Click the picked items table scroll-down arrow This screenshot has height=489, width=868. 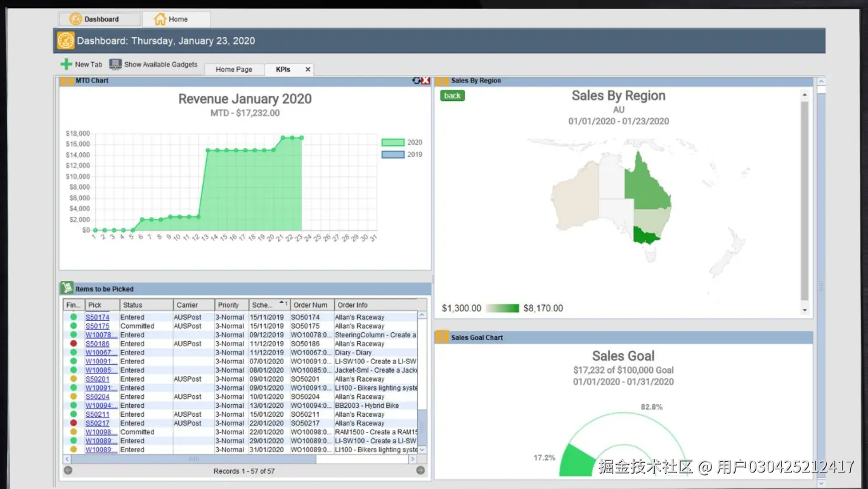coord(422,450)
